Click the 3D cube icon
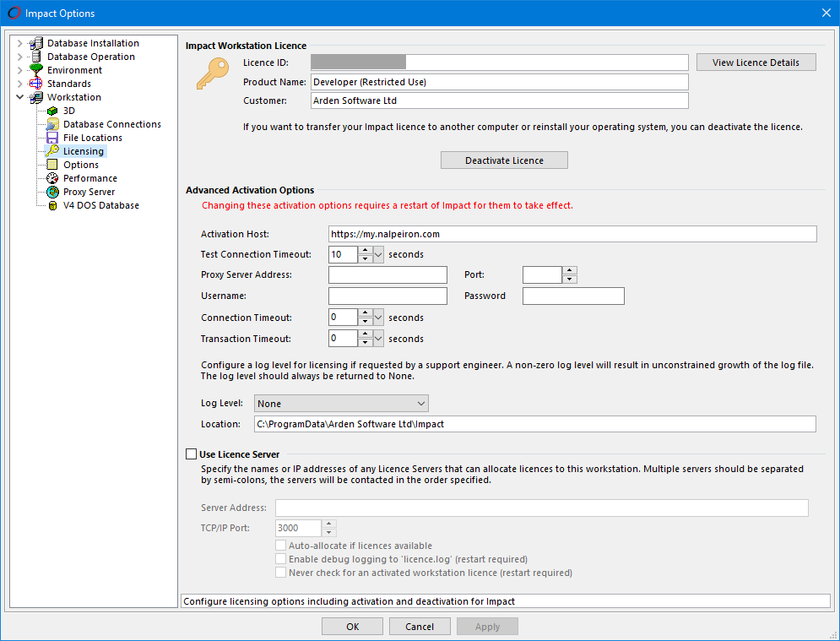This screenshot has width=840, height=641. click(52, 111)
